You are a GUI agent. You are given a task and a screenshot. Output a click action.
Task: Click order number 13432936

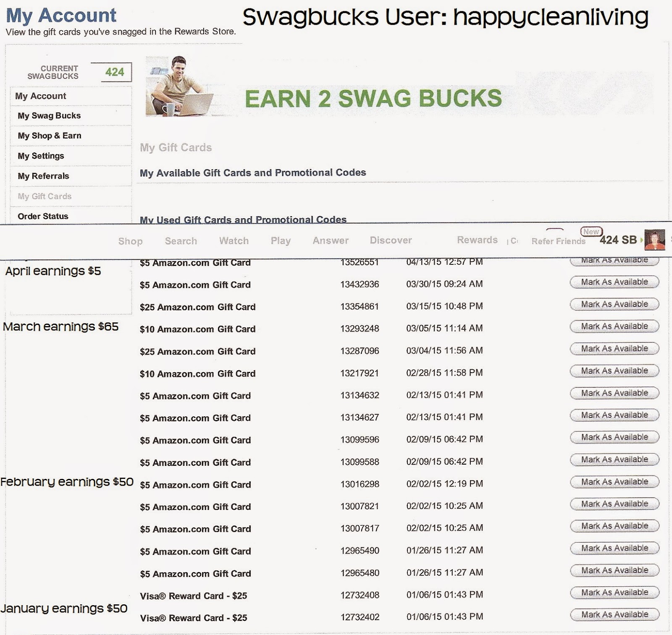[x=360, y=285]
